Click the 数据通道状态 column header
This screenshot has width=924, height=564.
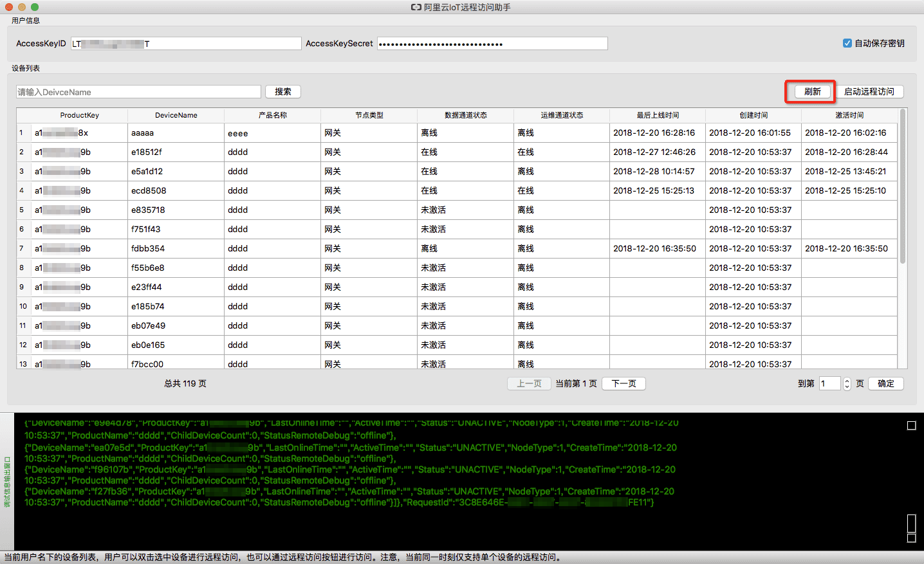pyautogui.click(x=466, y=115)
